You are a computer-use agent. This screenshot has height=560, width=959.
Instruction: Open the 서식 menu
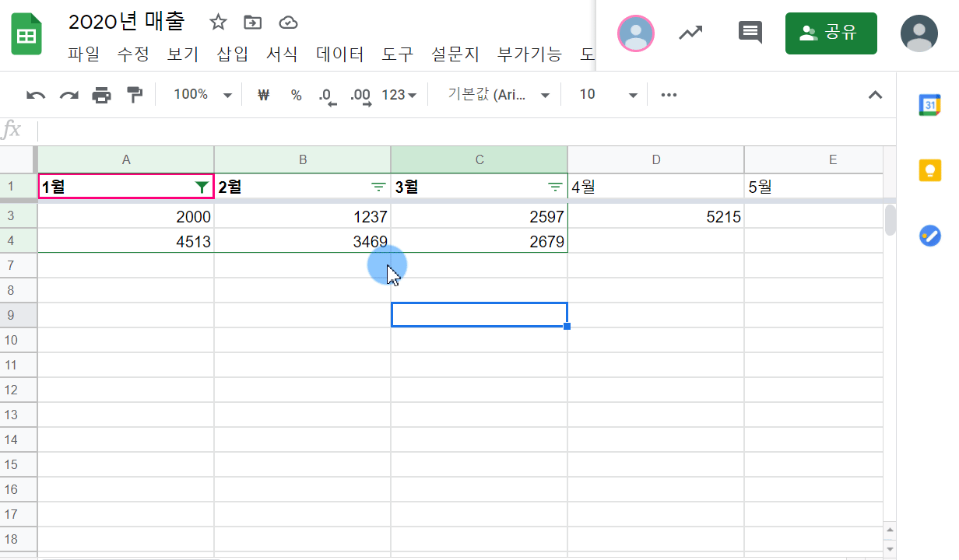point(282,54)
